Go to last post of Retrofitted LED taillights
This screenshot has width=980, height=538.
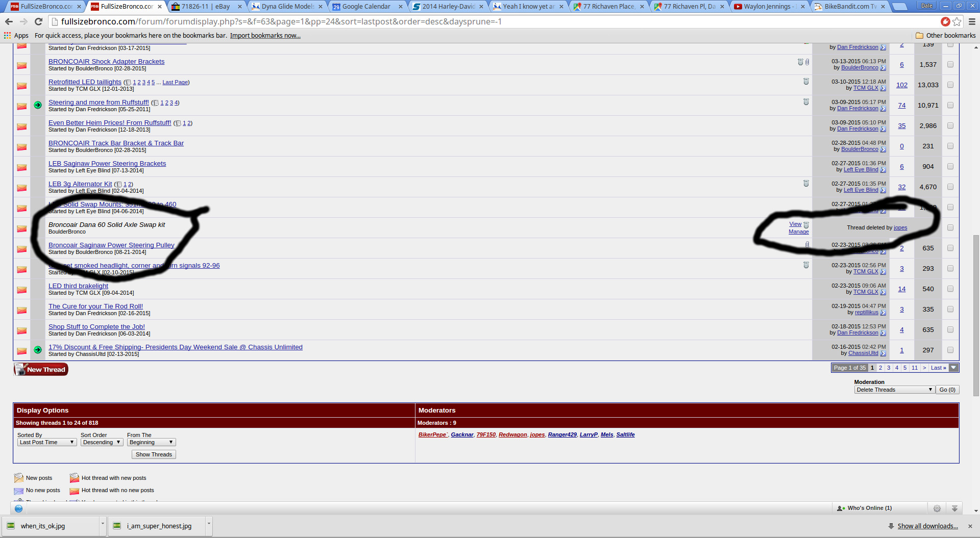pyautogui.click(x=883, y=88)
